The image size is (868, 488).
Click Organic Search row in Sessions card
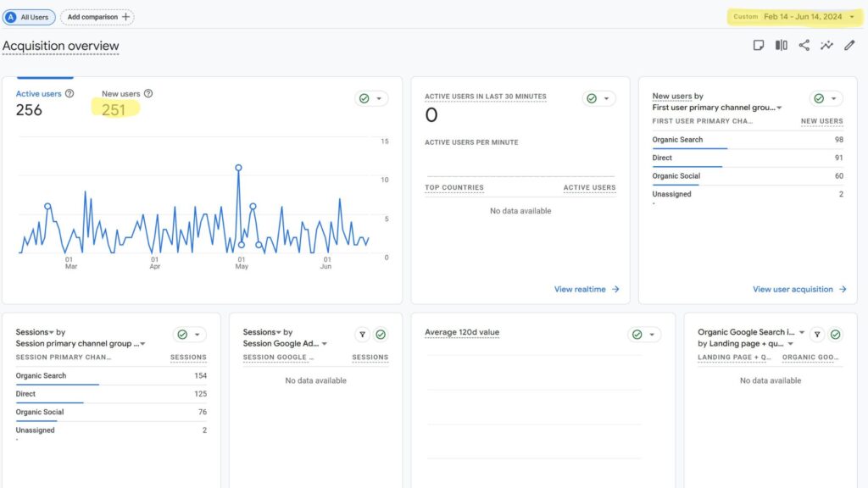tap(111, 376)
